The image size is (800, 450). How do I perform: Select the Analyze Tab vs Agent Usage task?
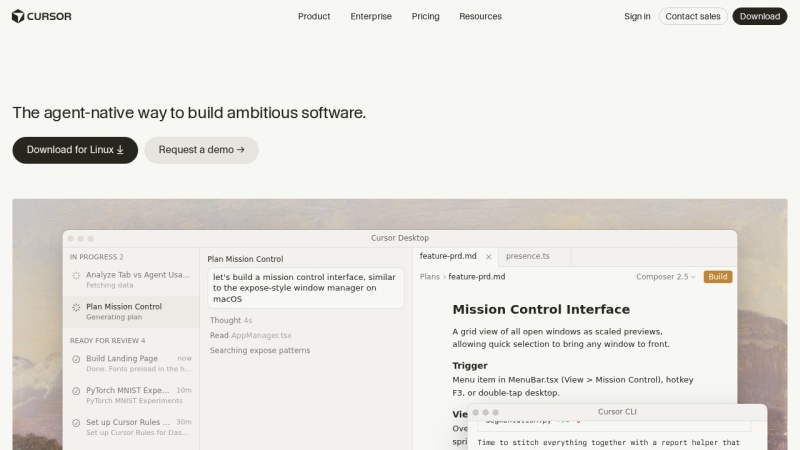click(131, 280)
